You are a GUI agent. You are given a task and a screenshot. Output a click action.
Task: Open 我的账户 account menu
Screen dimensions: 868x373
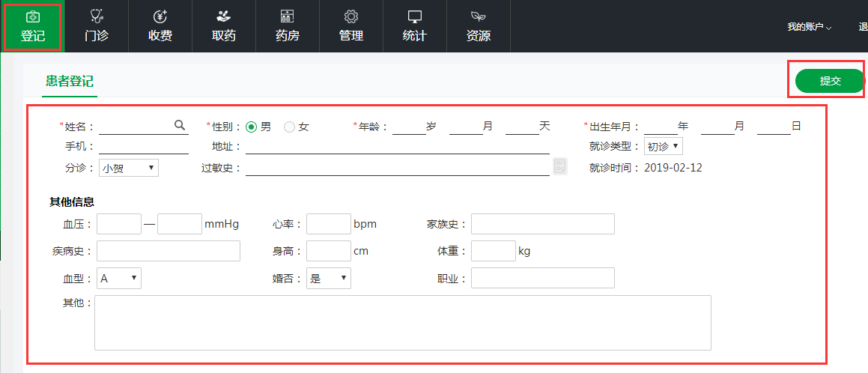point(809,27)
